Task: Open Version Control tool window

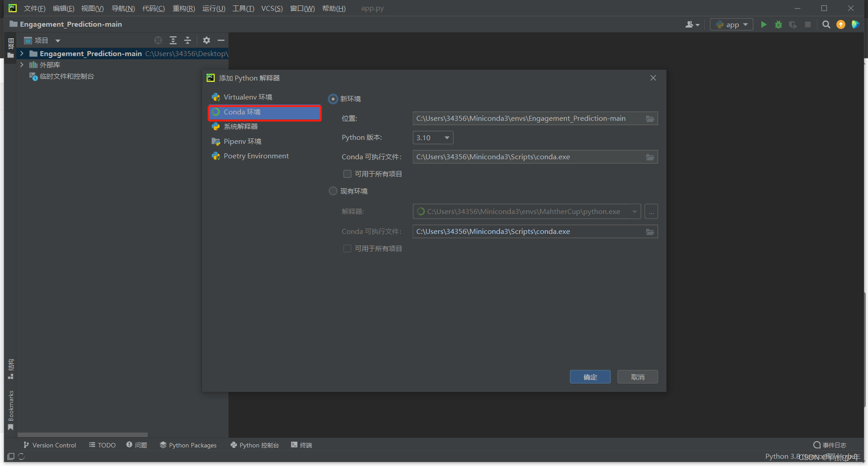Action: click(x=50, y=445)
